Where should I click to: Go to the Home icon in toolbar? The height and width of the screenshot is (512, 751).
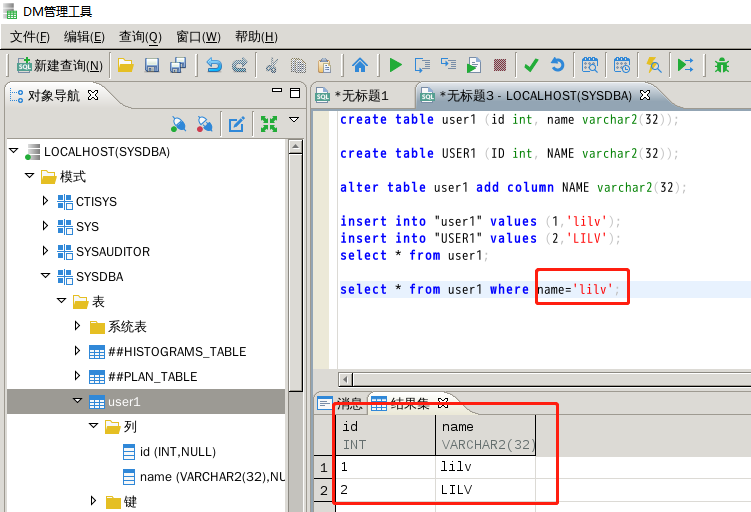pyautogui.click(x=360, y=65)
